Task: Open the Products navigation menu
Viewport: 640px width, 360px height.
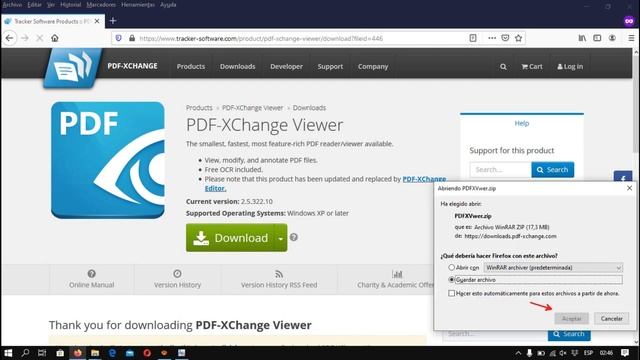Action: pyautogui.click(x=191, y=67)
